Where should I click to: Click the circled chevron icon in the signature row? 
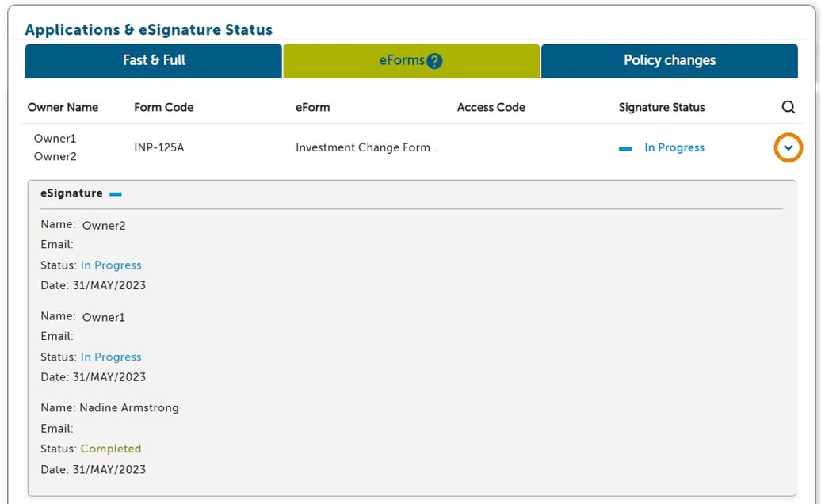point(789,148)
